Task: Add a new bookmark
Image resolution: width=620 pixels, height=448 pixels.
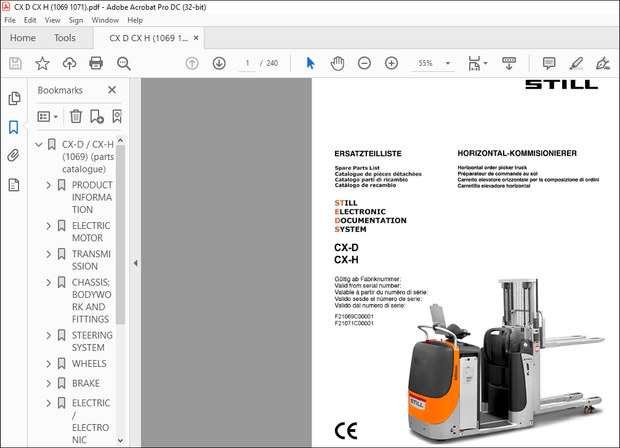Action: pos(96,117)
